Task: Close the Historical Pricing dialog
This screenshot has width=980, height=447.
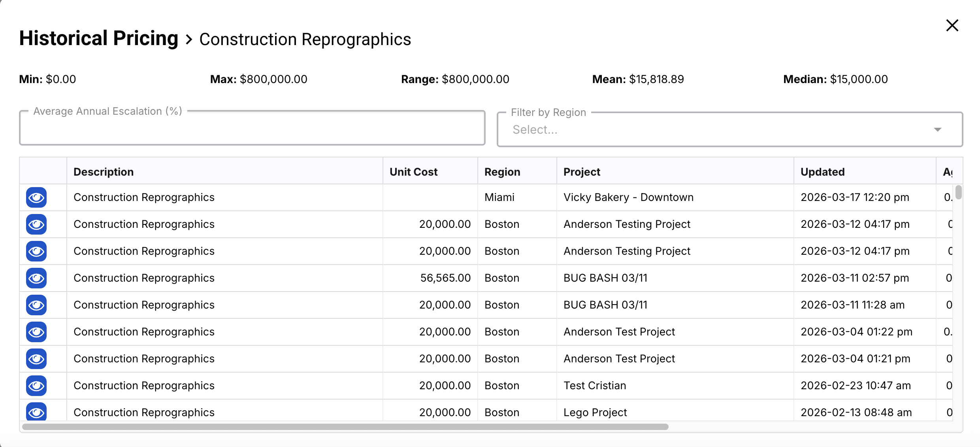Action: point(952,25)
